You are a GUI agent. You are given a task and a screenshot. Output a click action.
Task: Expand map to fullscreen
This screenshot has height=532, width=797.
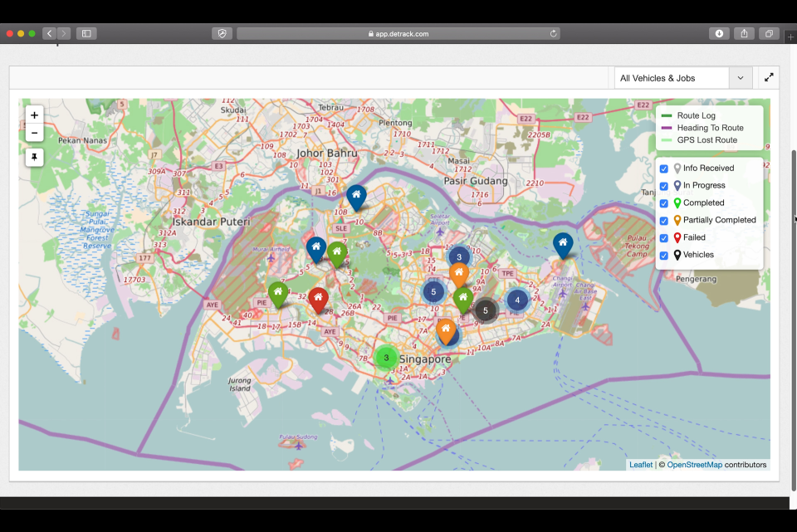769,77
